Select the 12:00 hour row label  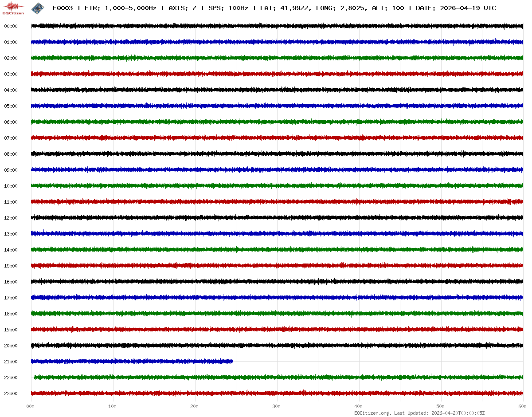click(11, 218)
